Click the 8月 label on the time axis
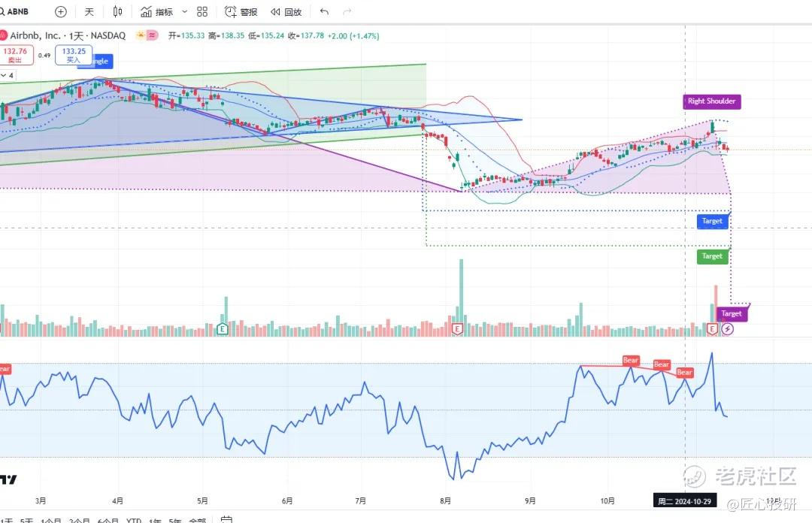The height and width of the screenshot is (523, 812). (x=445, y=500)
